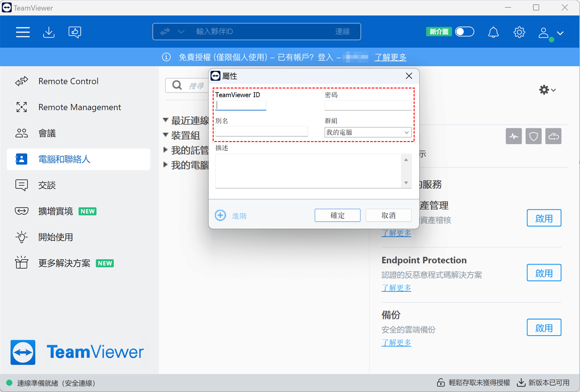Open 了解更多 under Endpoint Protection
The height and width of the screenshot is (392, 580).
[396, 288]
